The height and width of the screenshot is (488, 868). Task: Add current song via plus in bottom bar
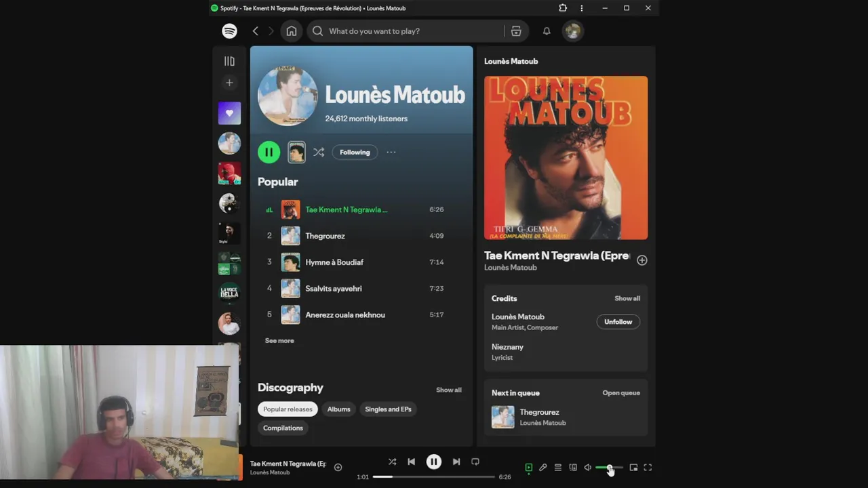click(338, 468)
